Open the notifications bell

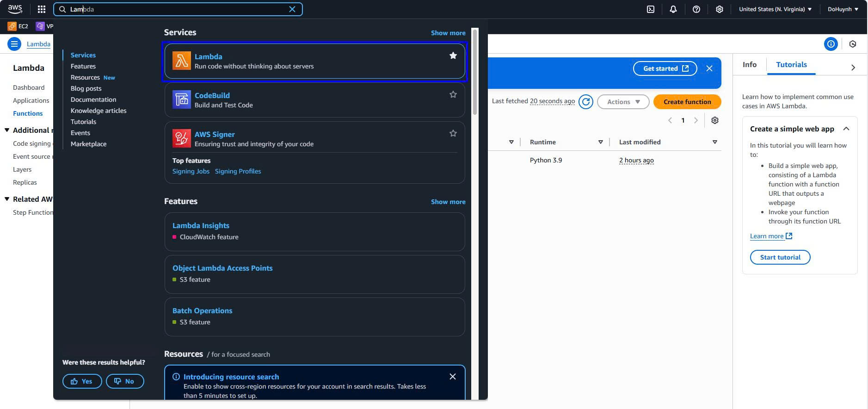673,9
